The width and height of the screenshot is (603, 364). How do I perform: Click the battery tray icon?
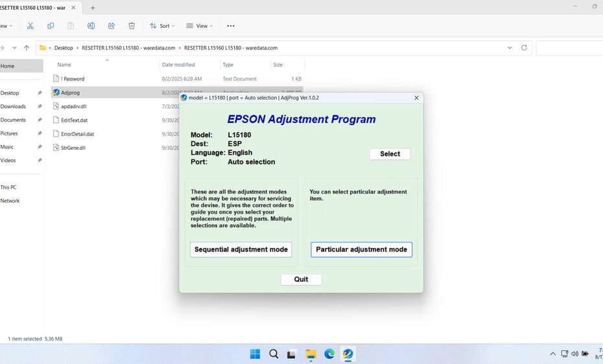(x=585, y=354)
